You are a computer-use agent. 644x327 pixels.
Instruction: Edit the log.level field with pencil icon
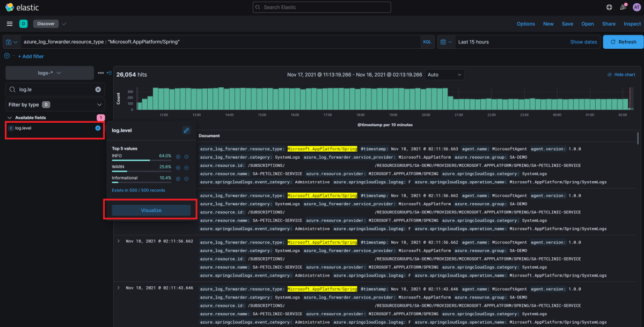click(x=186, y=130)
